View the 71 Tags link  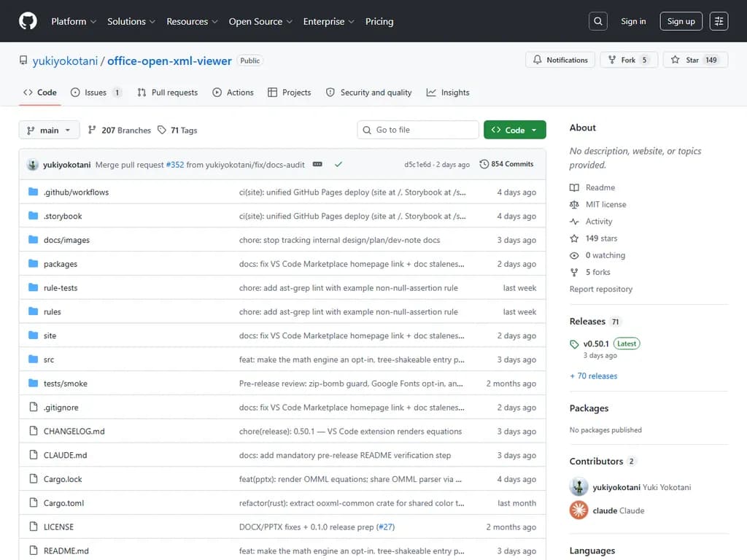coord(177,130)
